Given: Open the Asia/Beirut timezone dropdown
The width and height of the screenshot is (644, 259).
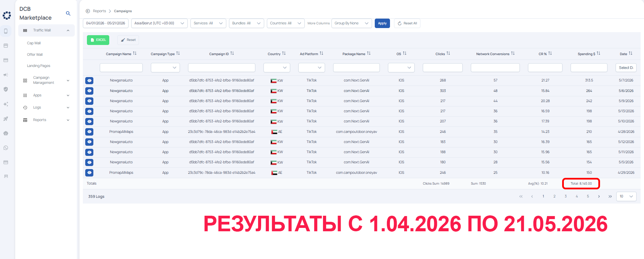Looking at the screenshot, I should (159, 23).
